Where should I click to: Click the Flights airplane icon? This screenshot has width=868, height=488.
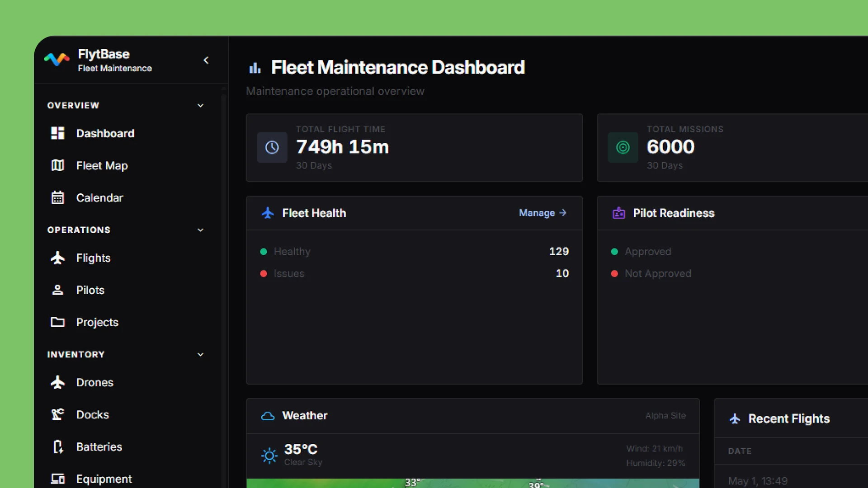pos(57,258)
